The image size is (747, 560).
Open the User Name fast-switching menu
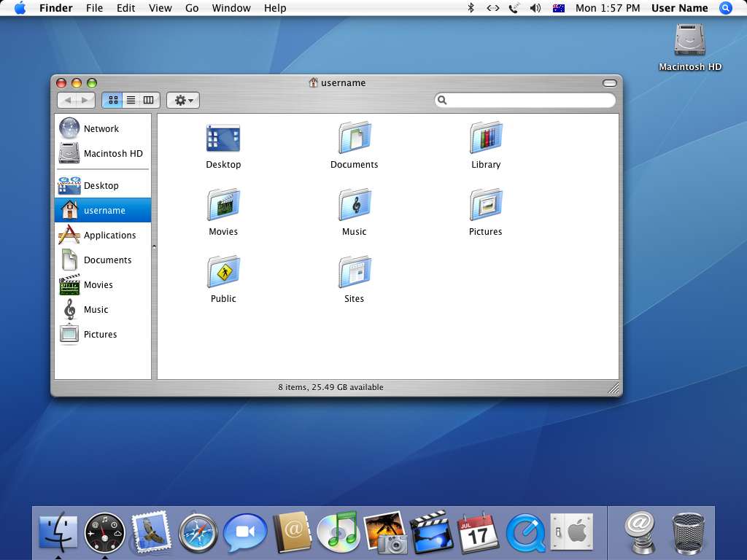(679, 8)
